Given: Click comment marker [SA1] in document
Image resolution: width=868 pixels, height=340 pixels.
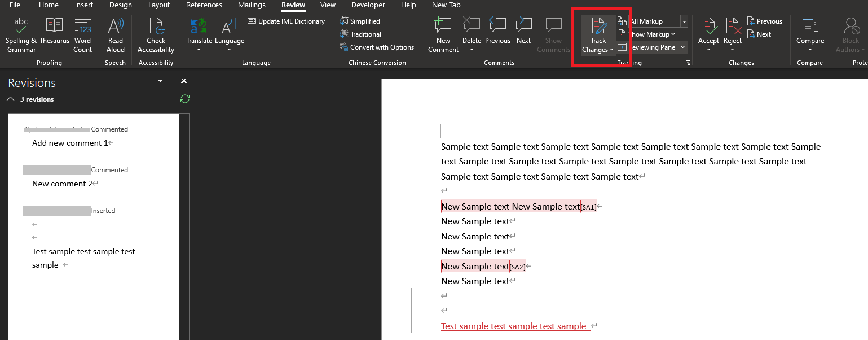Looking at the screenshot, I should [589, 207].
